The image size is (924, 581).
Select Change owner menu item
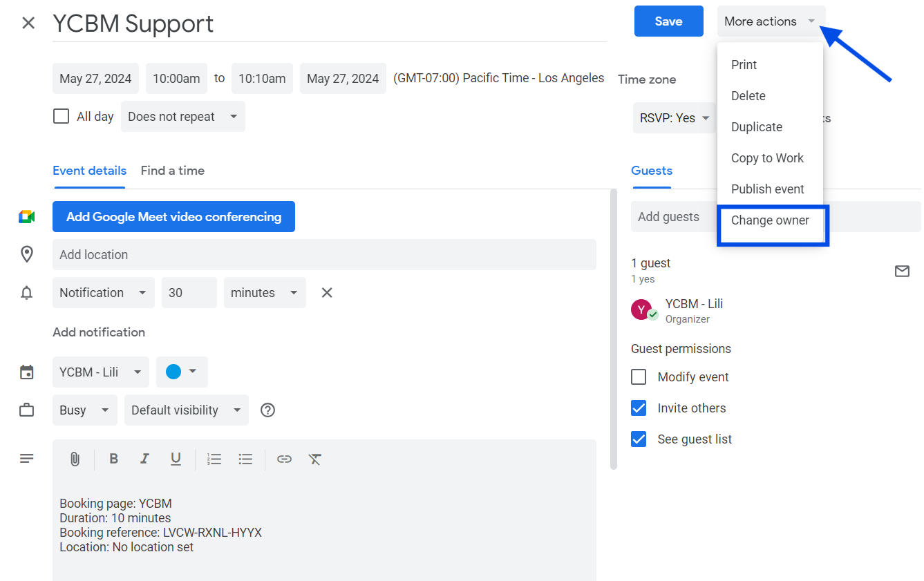(x=770, y=220)
